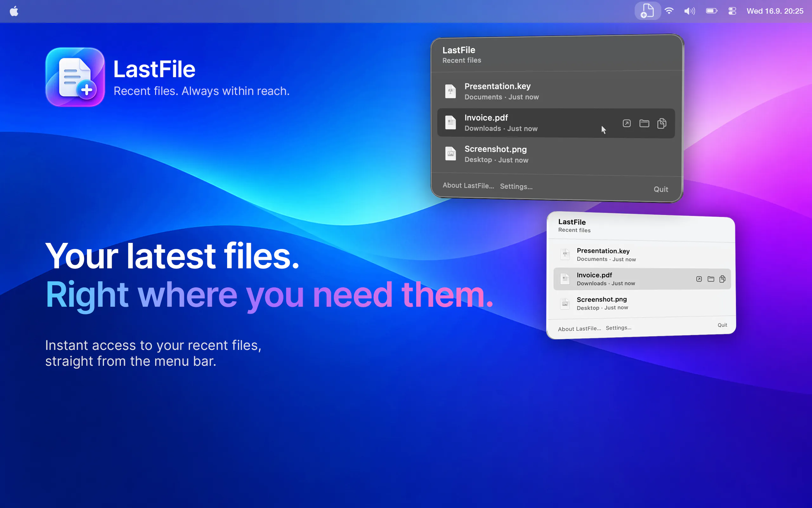Click the date and time clock
Viewport: 812px width, 508px height.
[x=775, y=11]
